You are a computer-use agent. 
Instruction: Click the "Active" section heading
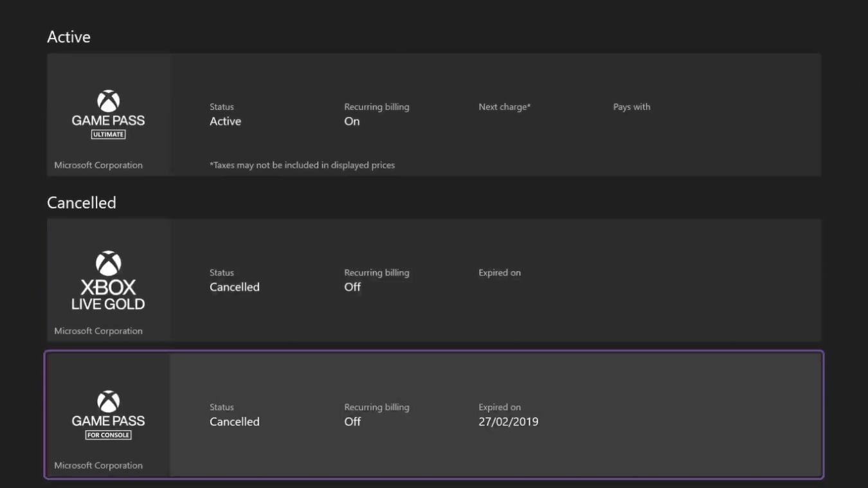69,37
